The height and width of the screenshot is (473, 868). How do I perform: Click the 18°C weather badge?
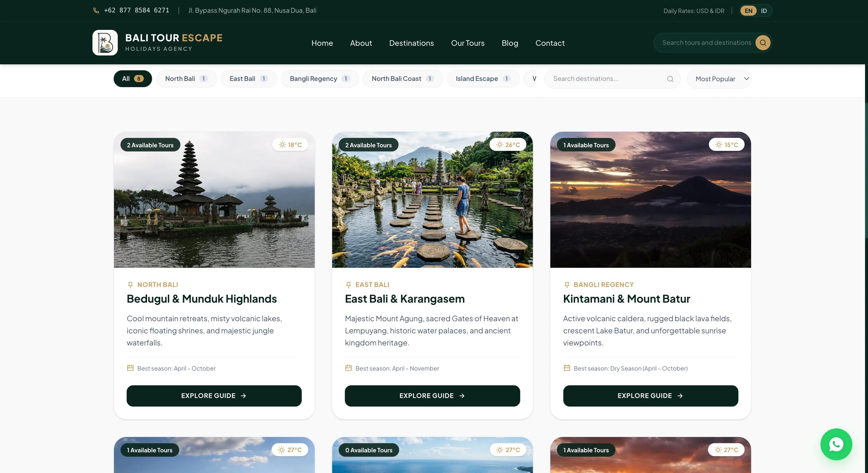point(290,145)
